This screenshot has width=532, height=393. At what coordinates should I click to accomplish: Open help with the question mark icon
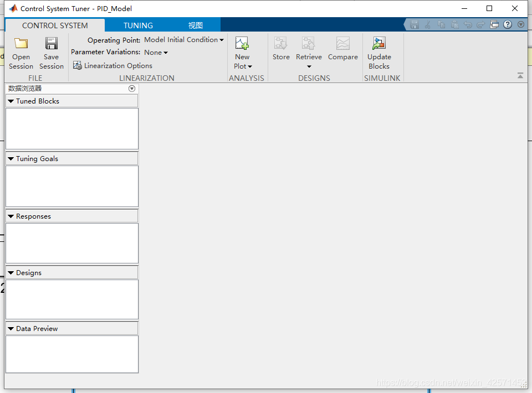(508, 24)
